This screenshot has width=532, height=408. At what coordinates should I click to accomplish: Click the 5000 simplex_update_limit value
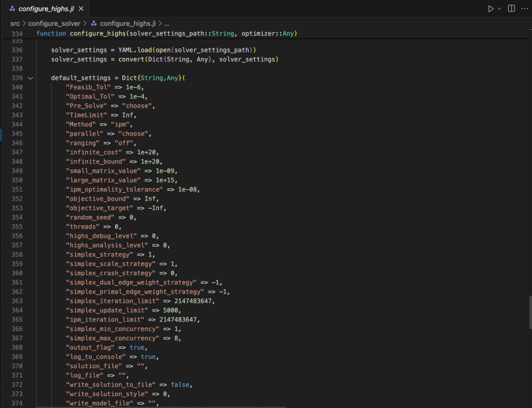(170, 310)
